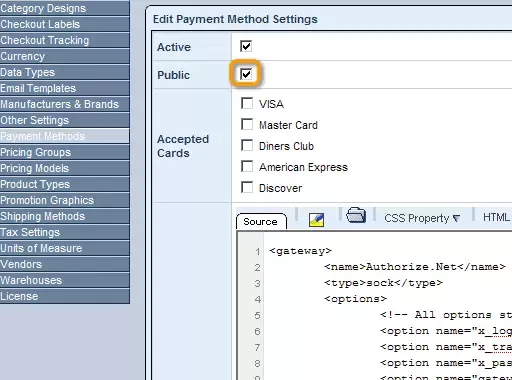This screenshot has width=512, height=380.
Task: Tick the Diners Club checkbox
Action: pos(247,145)
